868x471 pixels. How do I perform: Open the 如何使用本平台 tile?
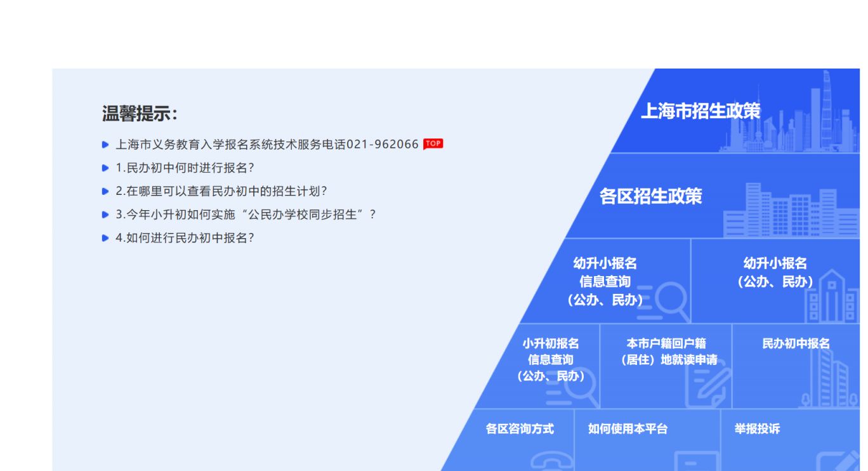tap(647, 440)
